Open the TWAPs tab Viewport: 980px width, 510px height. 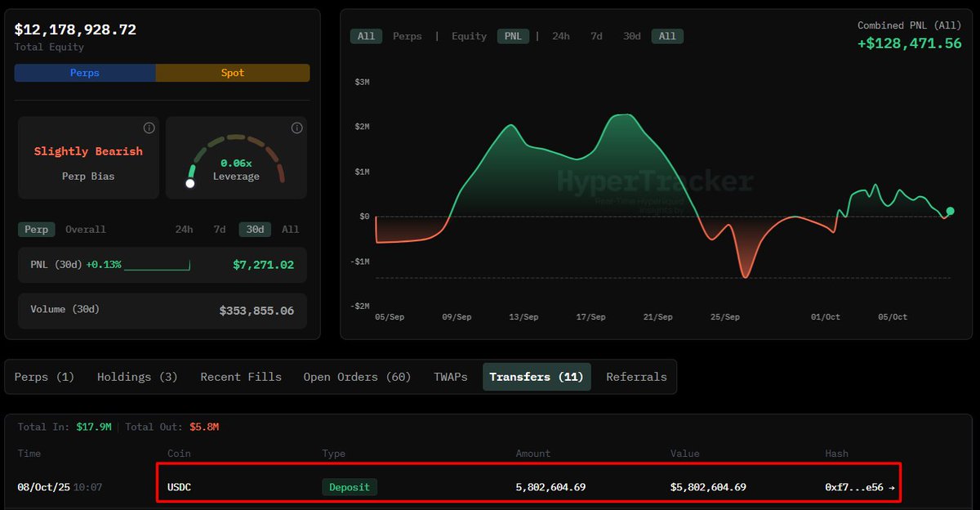click(x=451, y=377)
